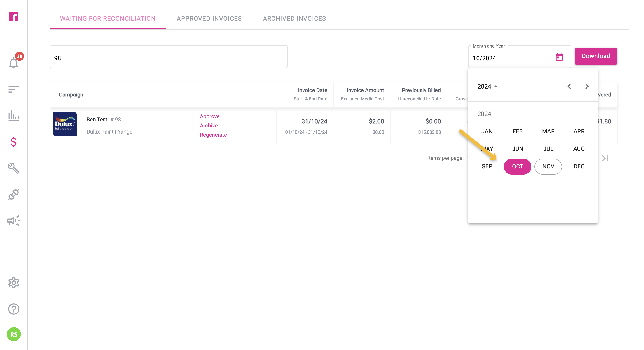
Task: Expand the 2024 year selector
Action: 488,86
